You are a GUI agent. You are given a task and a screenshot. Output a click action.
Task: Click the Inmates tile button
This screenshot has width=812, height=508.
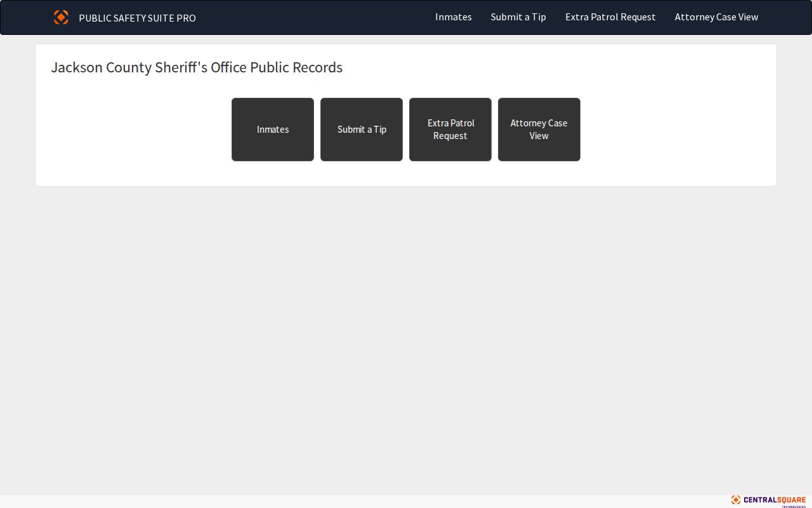(x=273, y=130)
